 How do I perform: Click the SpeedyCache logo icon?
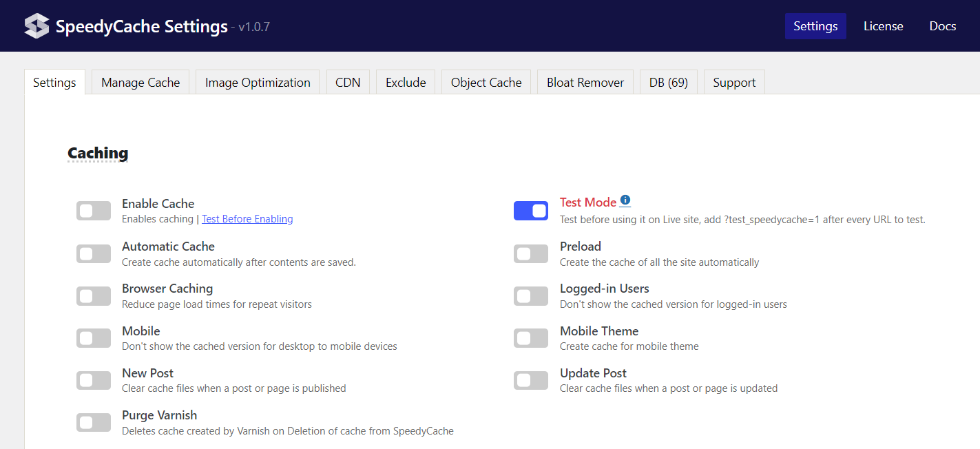[x=37, y=26]
